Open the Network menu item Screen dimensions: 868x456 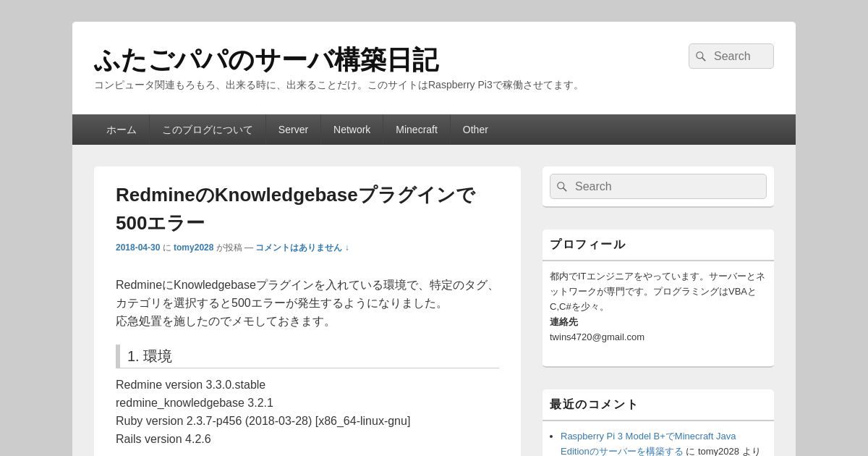pos(352,130)
